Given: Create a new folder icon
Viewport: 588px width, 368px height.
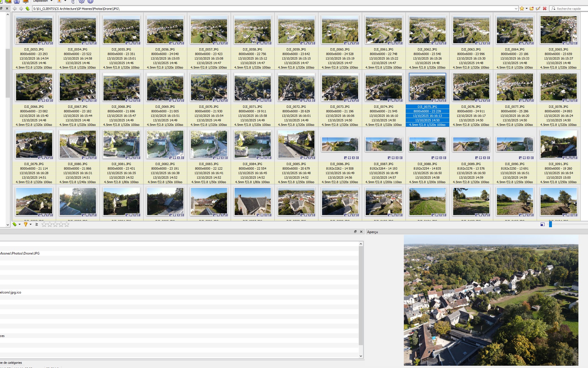Looking at the screenshot, I should pos(532,9).
